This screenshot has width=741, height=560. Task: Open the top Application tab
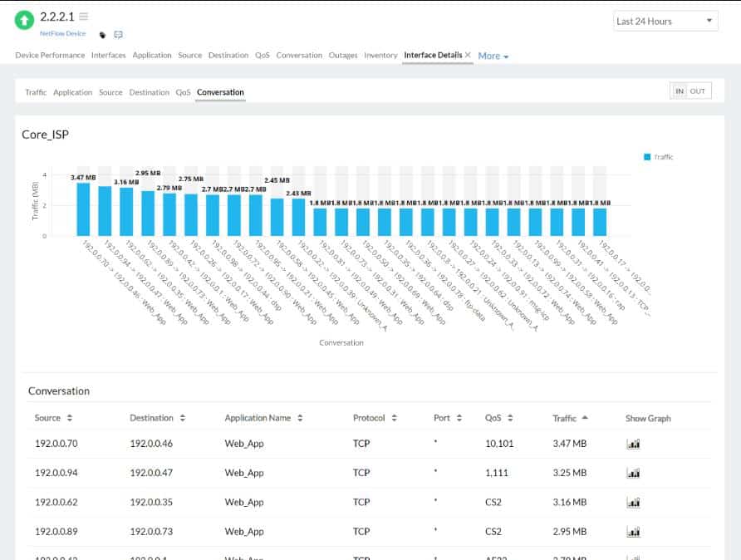click(x=152, y=56)
